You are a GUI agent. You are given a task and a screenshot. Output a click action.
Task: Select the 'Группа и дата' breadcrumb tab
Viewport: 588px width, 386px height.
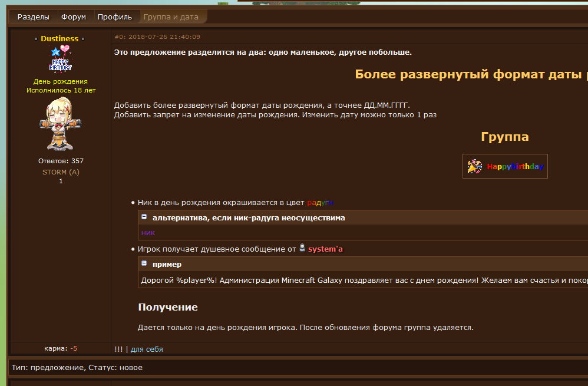[171, 17]
